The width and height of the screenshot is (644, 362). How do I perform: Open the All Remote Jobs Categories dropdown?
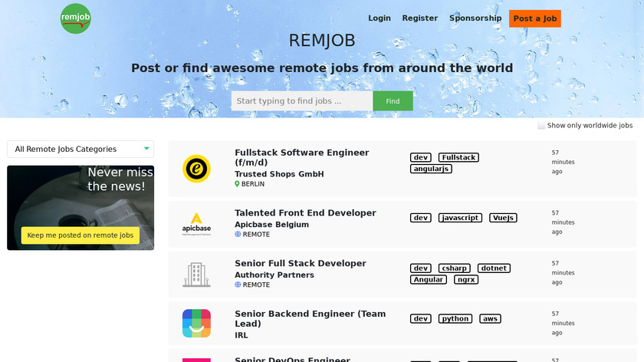80,149
